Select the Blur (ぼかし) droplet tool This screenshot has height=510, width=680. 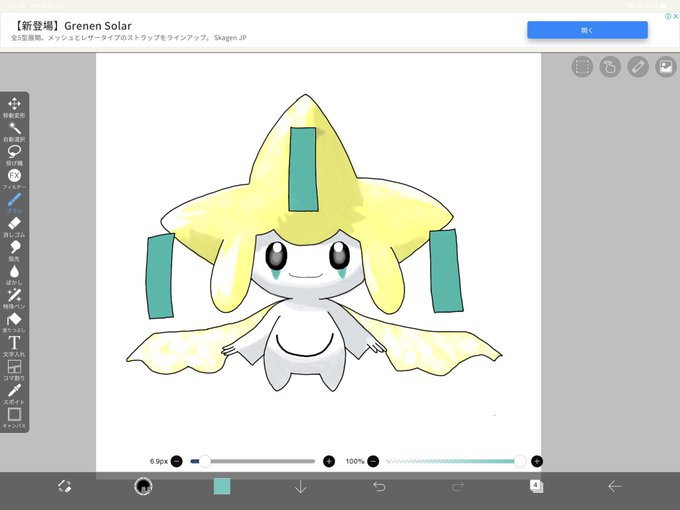click(x=14, y=275)
